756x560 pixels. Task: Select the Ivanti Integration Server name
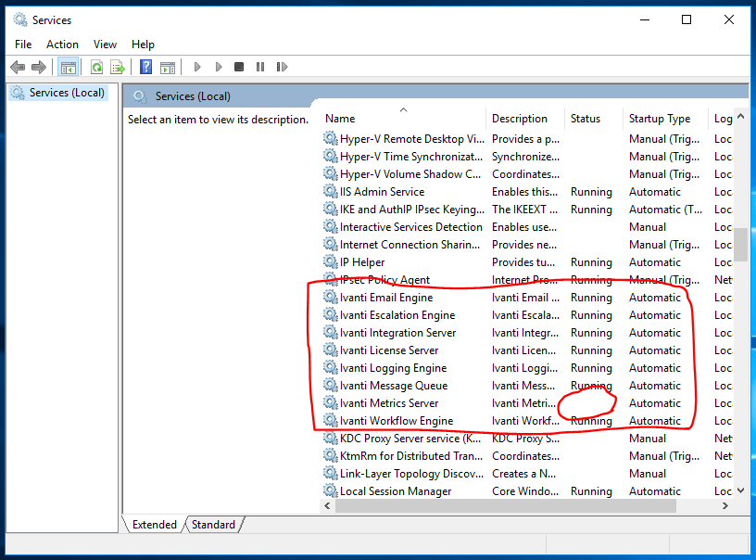tap(397, 332)
